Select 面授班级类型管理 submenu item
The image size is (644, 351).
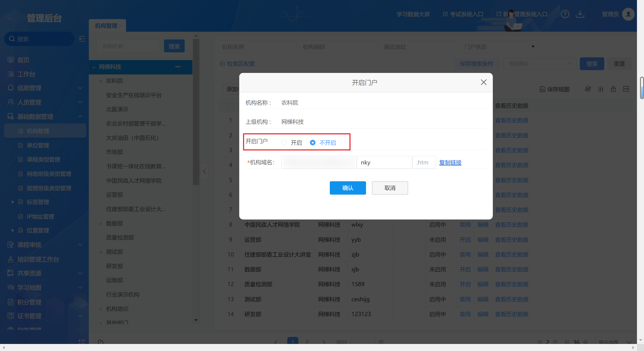[x=49, y=188]
